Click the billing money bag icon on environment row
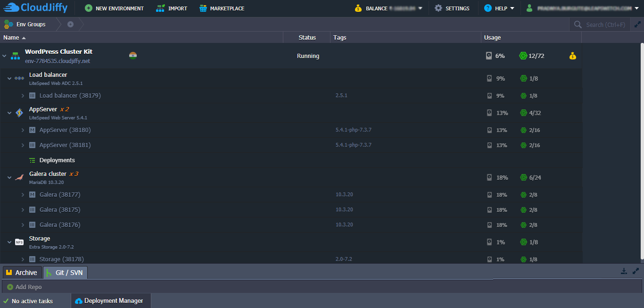The image size is (644, 308). (572, 56)
